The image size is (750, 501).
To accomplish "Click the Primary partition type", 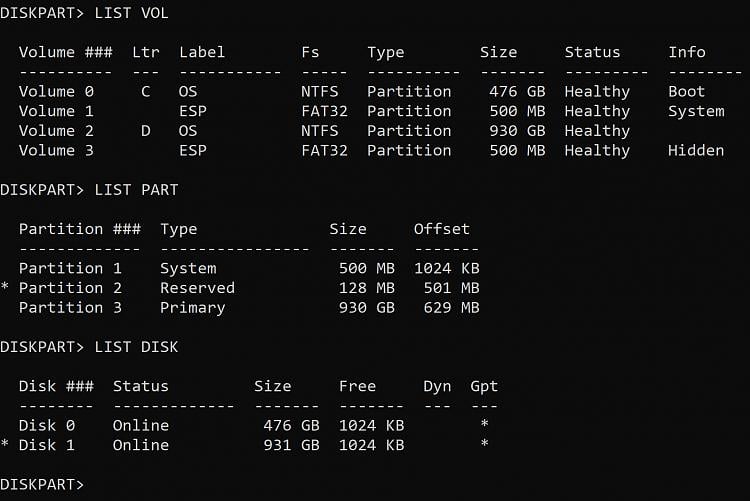I will tap(192, 308).
